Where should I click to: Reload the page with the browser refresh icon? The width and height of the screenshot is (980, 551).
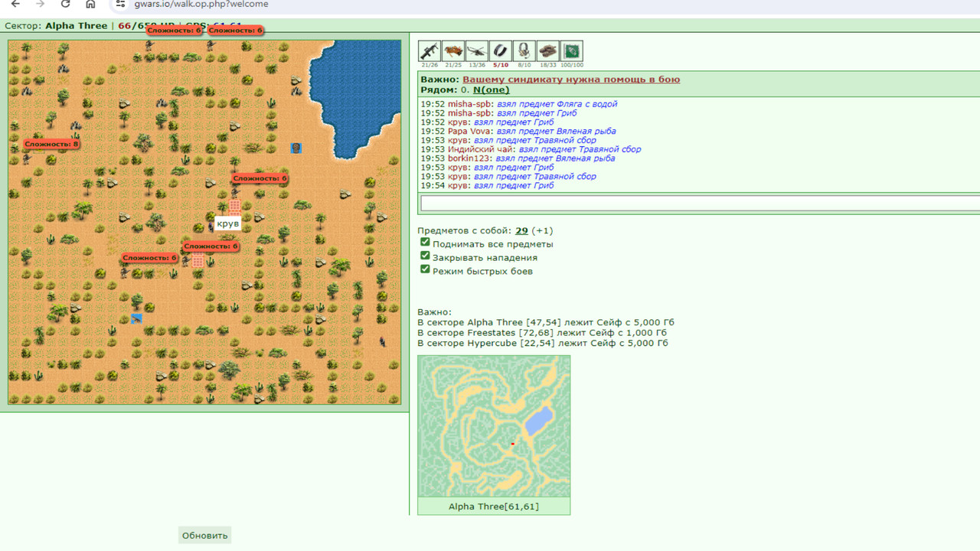(x=65, y=4)
